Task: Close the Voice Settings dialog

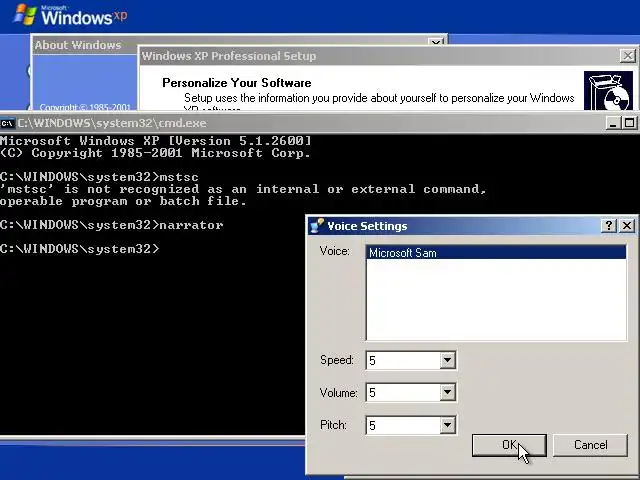Action: coord(627,225)
